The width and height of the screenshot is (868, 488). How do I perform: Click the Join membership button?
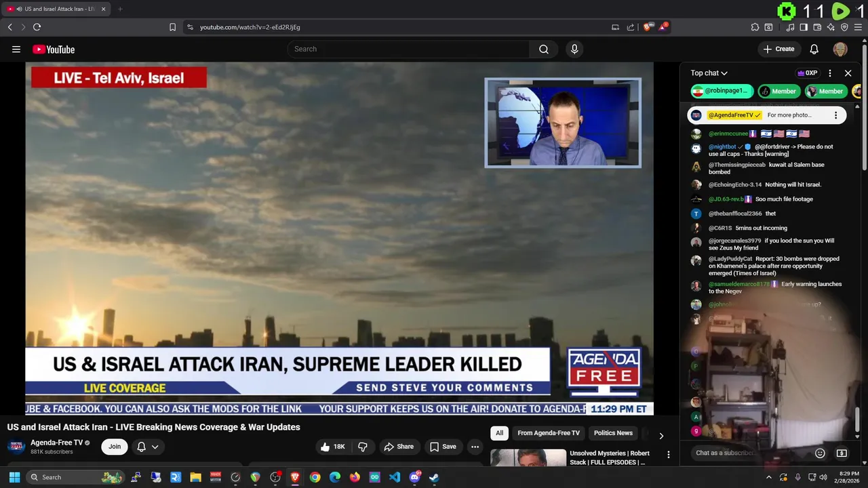pyautogui.click(x=115, y=447)
